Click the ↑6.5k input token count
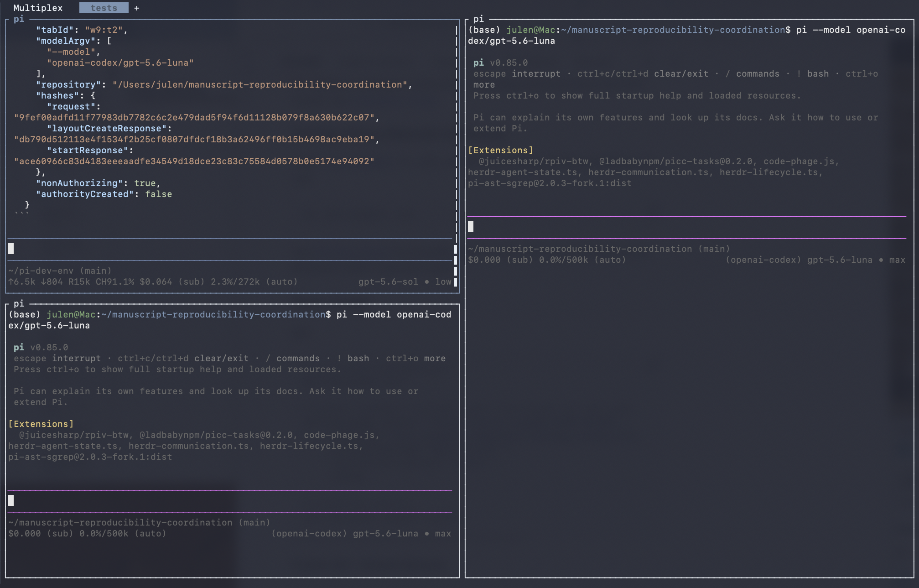Viewport: 919px width, 588px height. [x=21, y=281]
